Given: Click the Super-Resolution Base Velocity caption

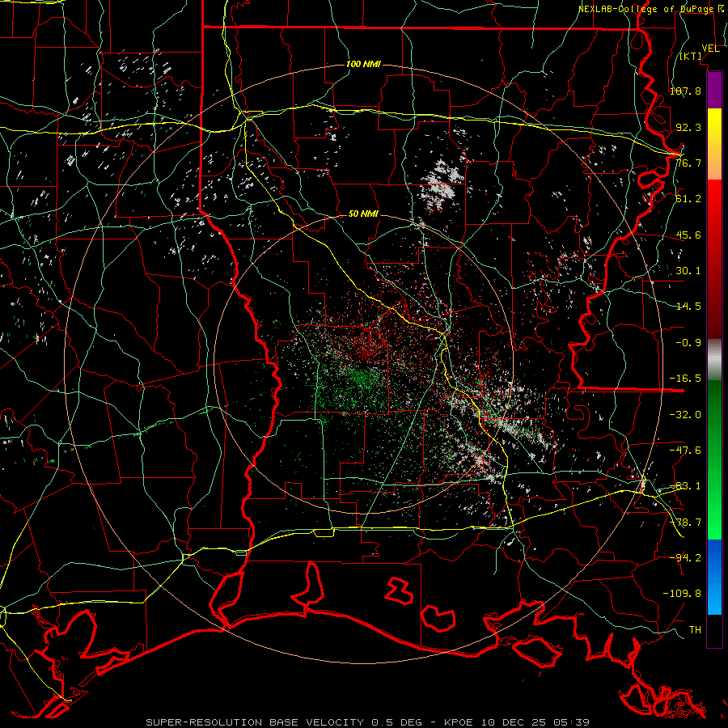Looking at the screenshot, I should 368,722.
